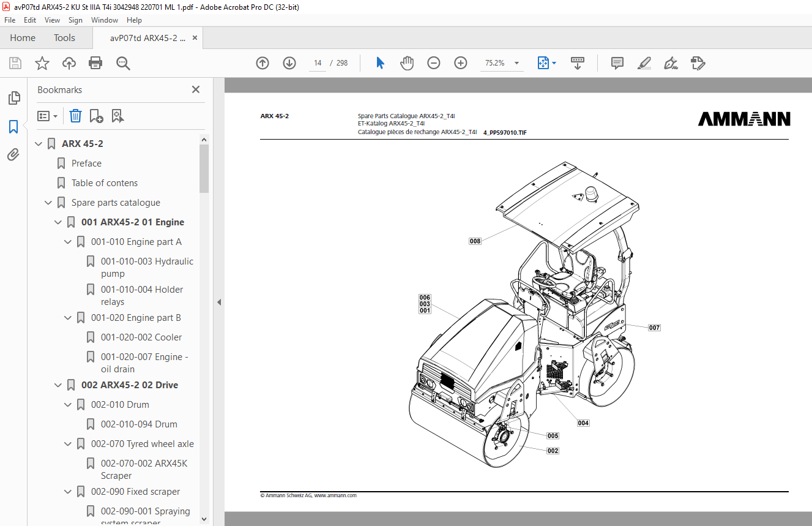Click the stamp tool icon at toolbar end
The width and height of the screenshot is (812, 526).
tap(698, 63)
